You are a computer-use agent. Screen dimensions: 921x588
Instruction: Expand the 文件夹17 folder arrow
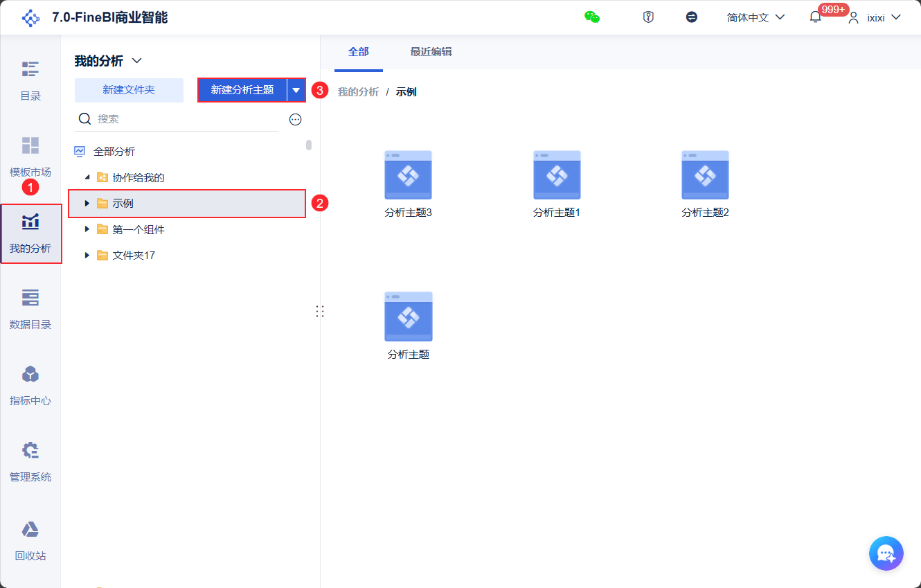tap(87, 255)
